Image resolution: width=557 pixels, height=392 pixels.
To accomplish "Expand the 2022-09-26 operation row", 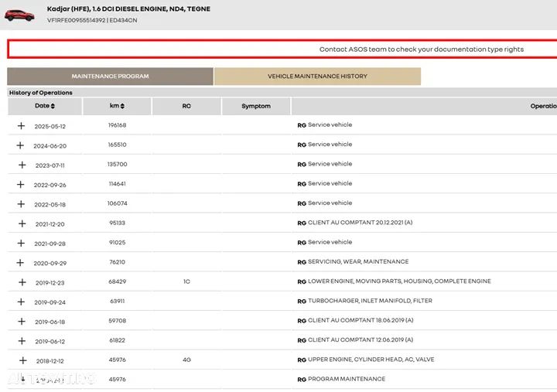I will [21, 184].
